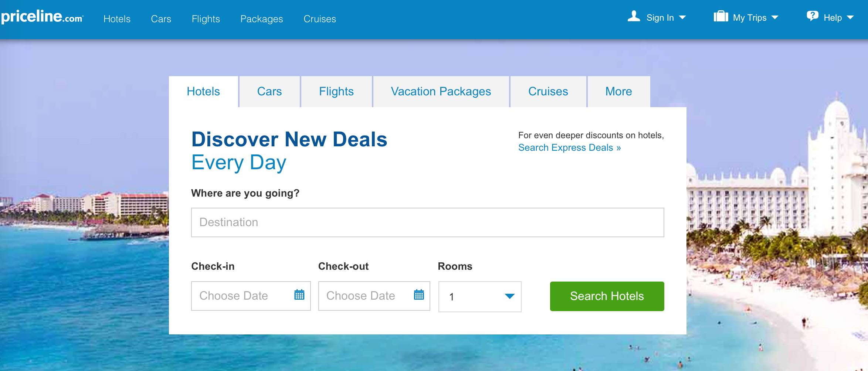The image size is (868, 371).
Task: Click the Sign In person icon
Action: point(634,17)
